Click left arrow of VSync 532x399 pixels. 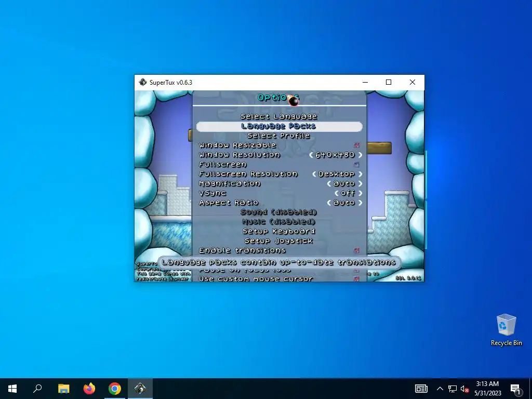[x=336, y=193]
